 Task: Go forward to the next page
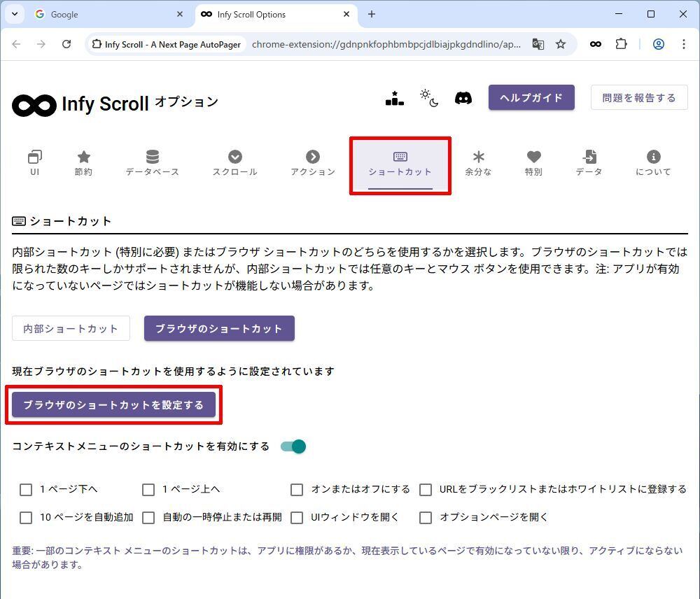point(41,44)
